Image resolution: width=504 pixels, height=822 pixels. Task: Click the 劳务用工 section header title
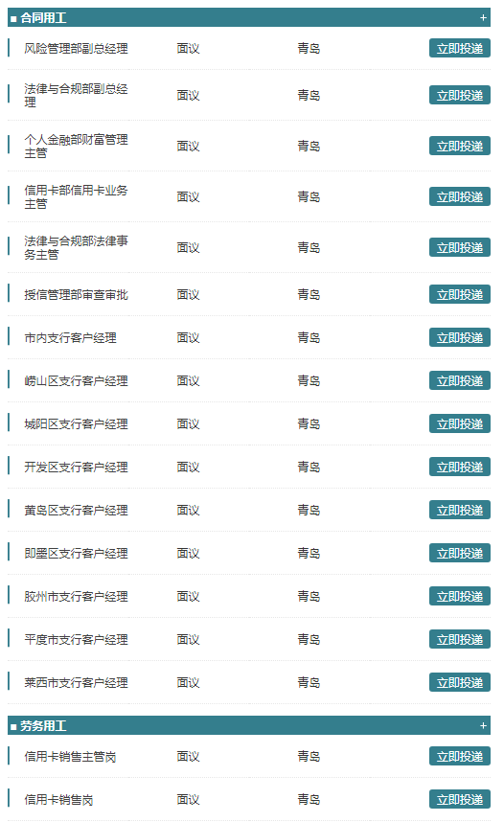pos(43,725)
